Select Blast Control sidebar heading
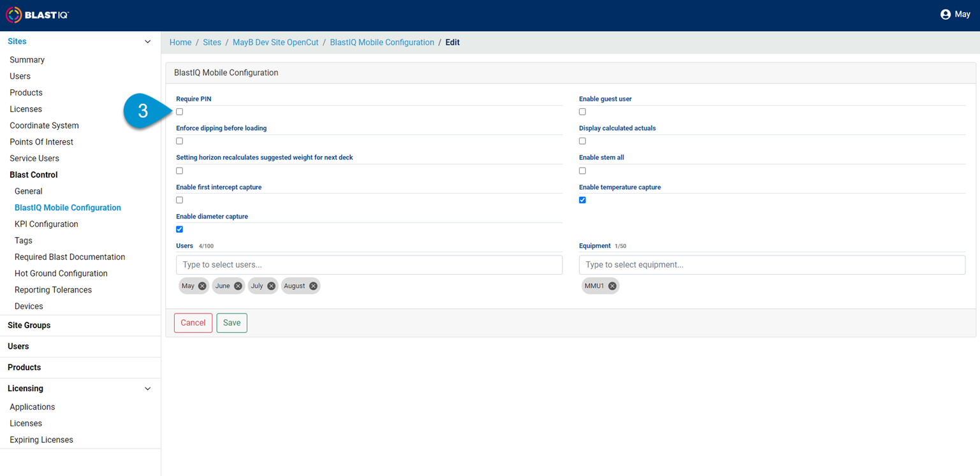 [34, 175]
